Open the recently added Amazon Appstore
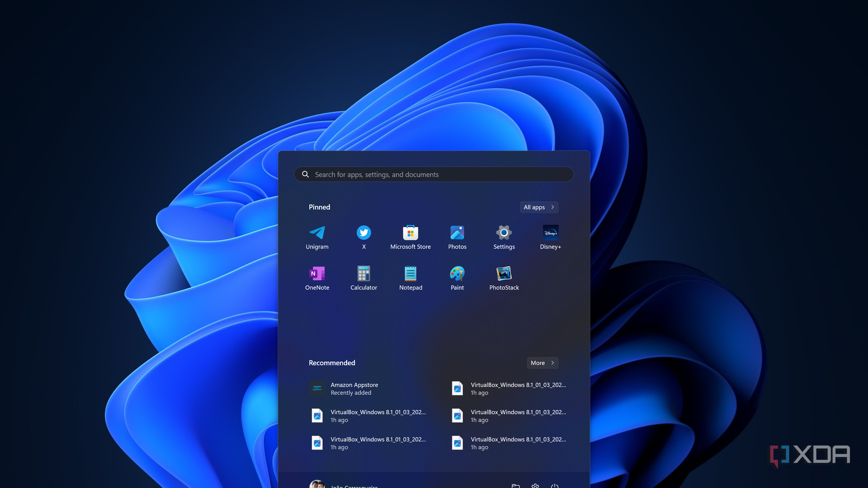868x488 pixels. tap(354, 388)
